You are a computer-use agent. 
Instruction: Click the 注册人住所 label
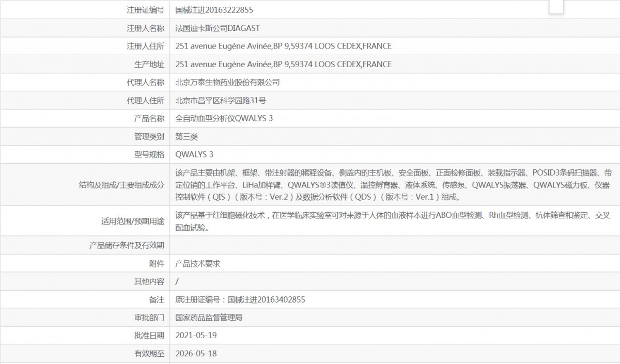[x=146, y=46]
